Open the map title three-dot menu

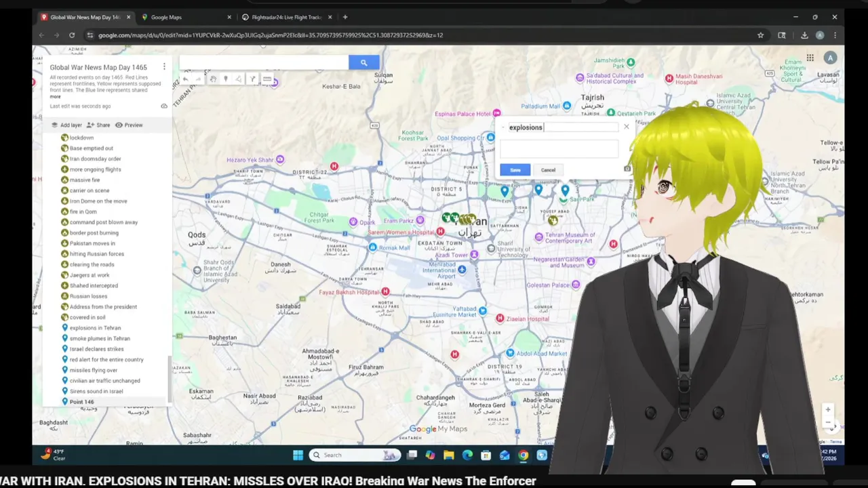164,66
